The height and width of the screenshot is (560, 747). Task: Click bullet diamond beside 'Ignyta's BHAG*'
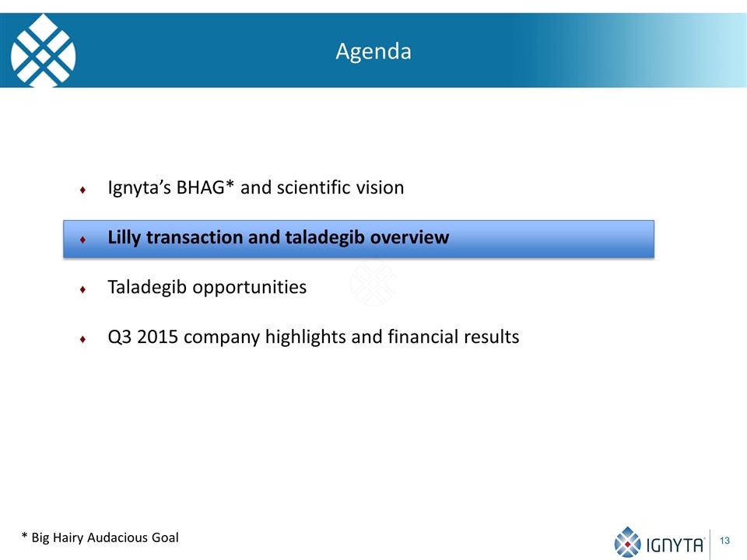click(83, 190)
